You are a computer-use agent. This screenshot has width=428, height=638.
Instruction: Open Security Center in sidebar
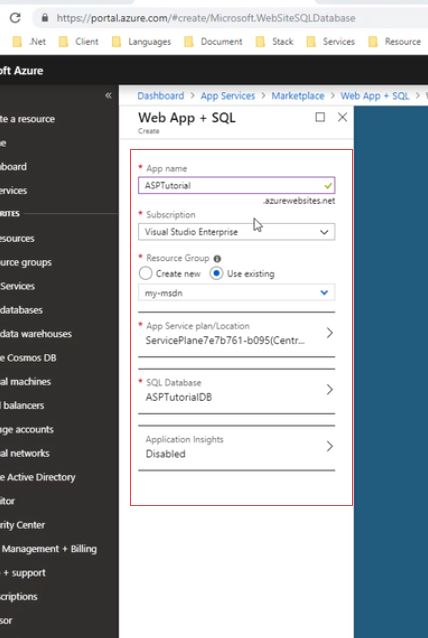click(22, 525)
